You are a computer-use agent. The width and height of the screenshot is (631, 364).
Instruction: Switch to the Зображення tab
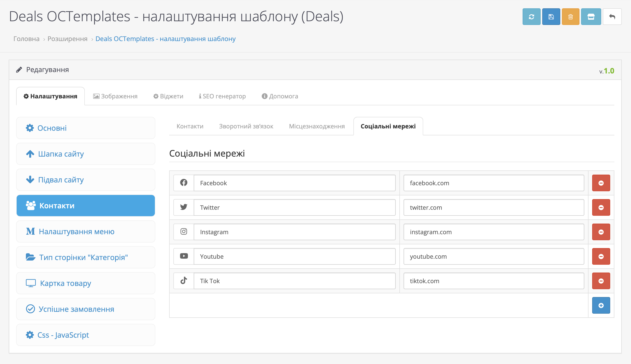pos(115,96)
